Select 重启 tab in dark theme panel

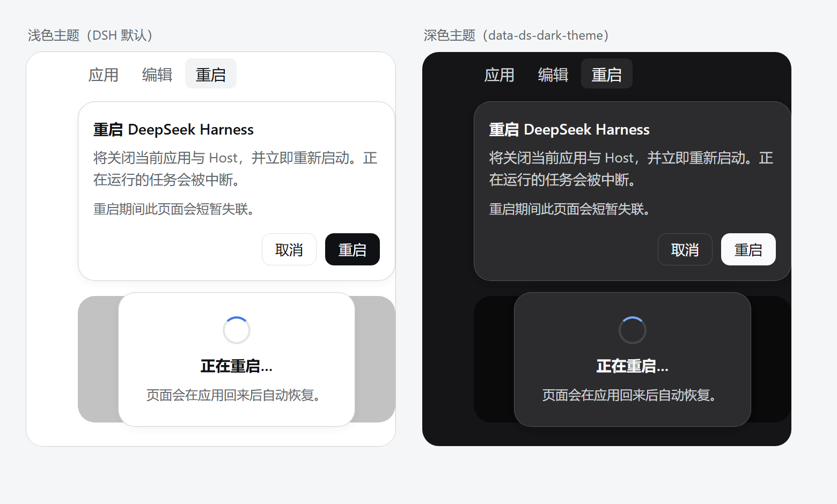tap(607, 74)
